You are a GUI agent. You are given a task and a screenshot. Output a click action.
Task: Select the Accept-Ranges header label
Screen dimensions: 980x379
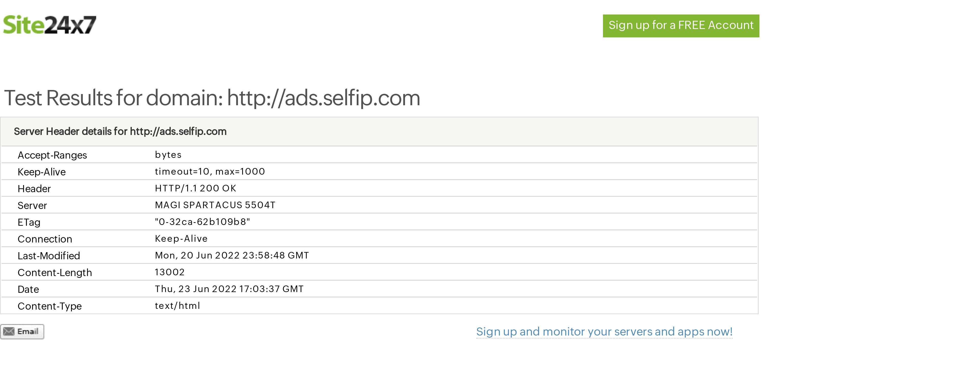52,155
